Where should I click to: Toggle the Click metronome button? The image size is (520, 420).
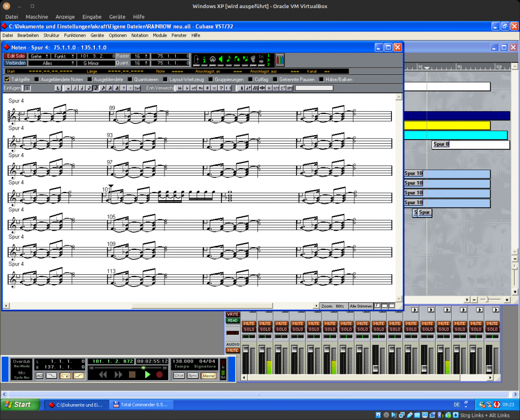179,376
